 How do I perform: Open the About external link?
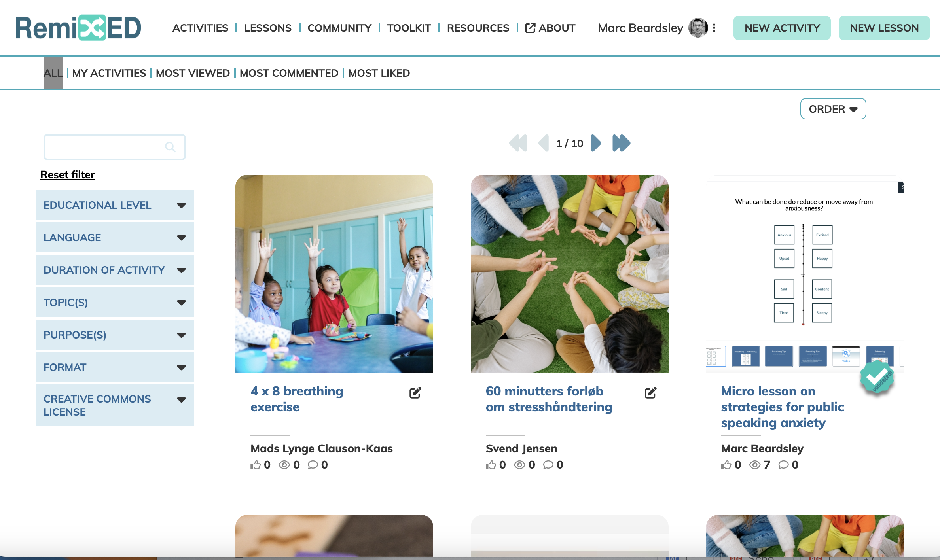[550, 28]
